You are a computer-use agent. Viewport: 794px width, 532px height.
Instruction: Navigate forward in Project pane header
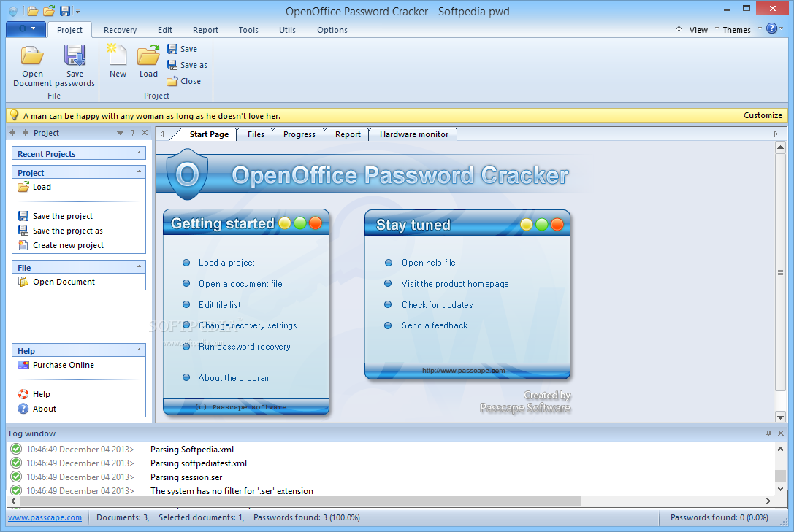pyautogui.click(x=25, y=133)
